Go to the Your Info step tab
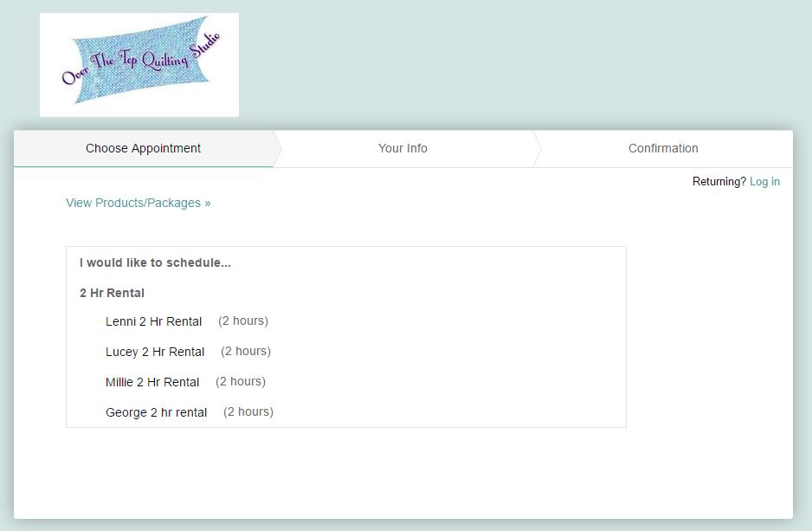The image size is (812, 531). click(x=403, y=149)
